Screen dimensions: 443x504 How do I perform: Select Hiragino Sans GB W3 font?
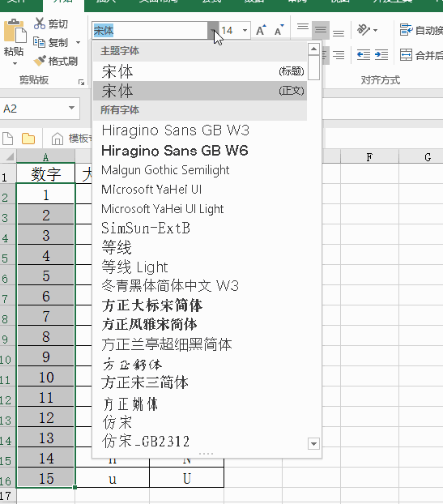[200, 130]
